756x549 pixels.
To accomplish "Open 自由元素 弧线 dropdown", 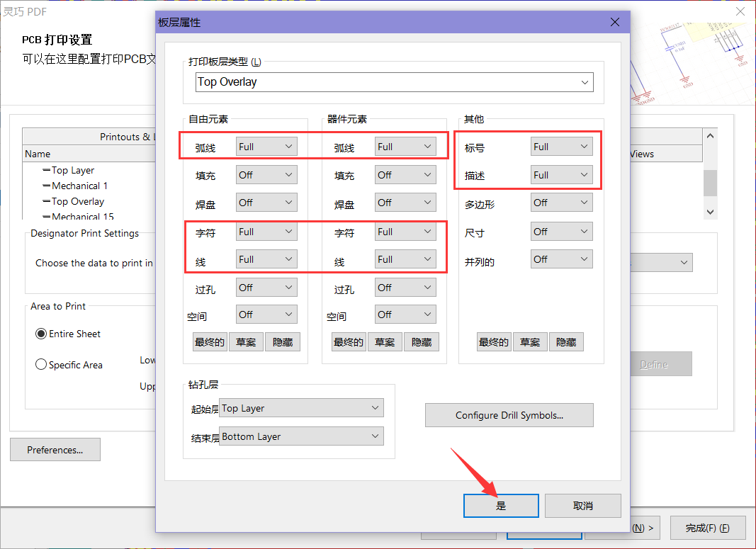I will 266,147.
